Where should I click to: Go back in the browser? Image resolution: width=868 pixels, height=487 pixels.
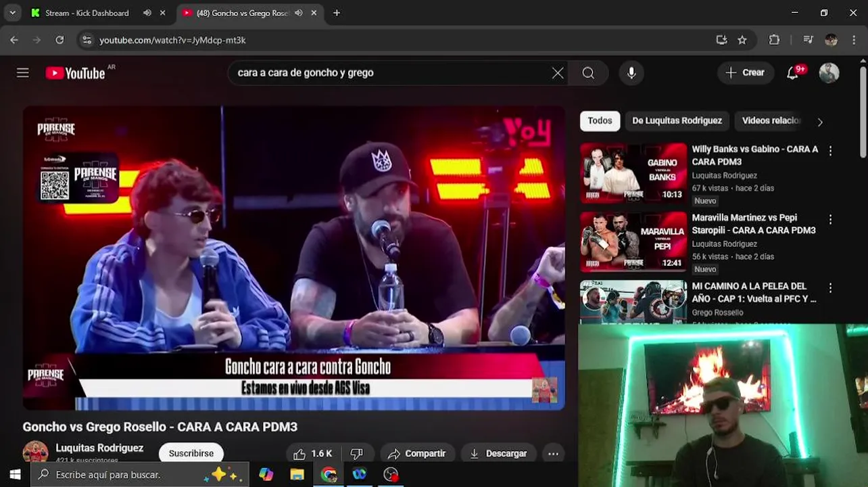(14, 40)
